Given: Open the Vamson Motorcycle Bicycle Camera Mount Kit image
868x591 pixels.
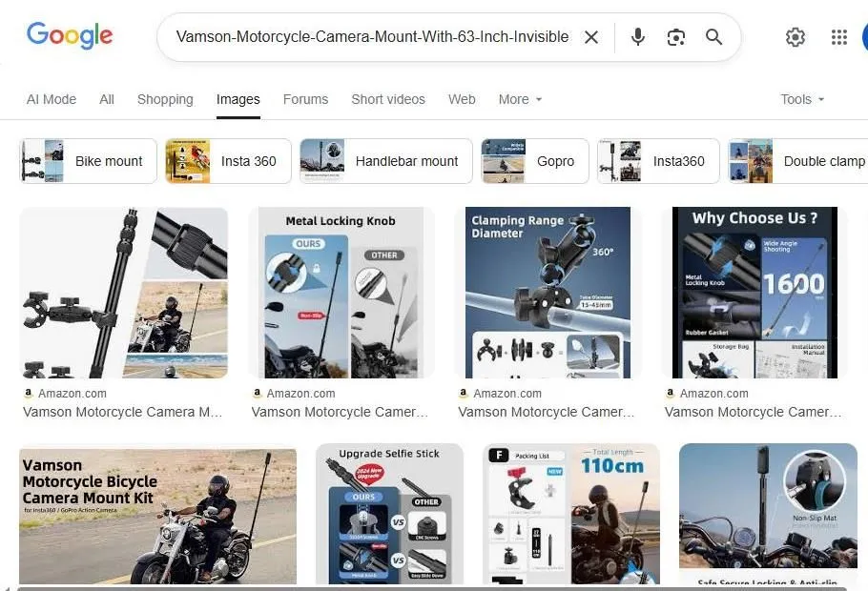Looking at the screenshot, I should (x=157, y=514).
